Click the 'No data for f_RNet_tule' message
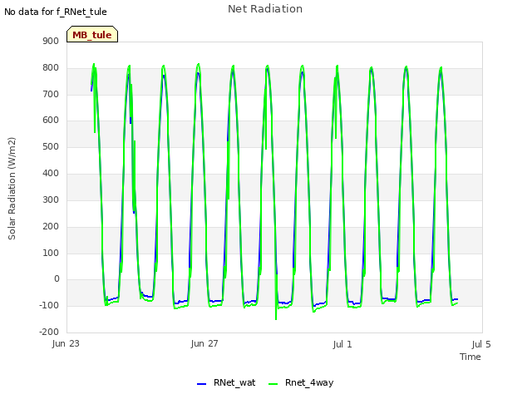Viewport: 532px width, 399px height. click(56, 12)
